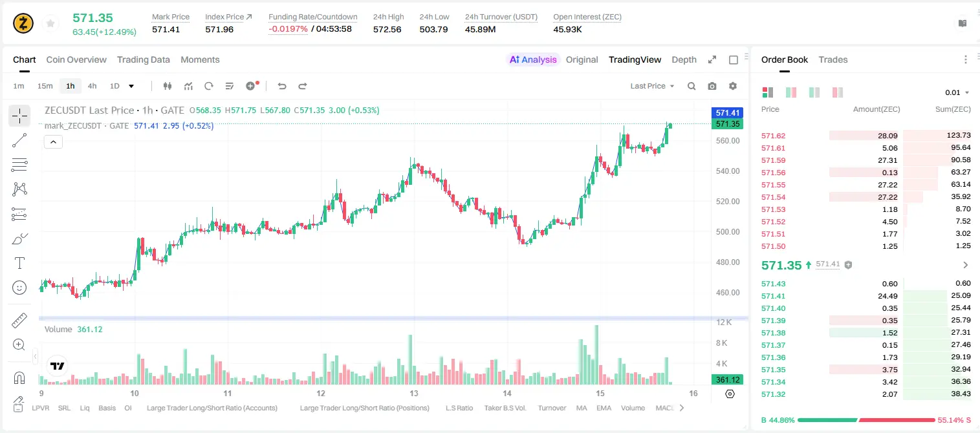Select the ruler measure tool
The height and width of the screenshot is (433, 980).
tap(19, 320)
